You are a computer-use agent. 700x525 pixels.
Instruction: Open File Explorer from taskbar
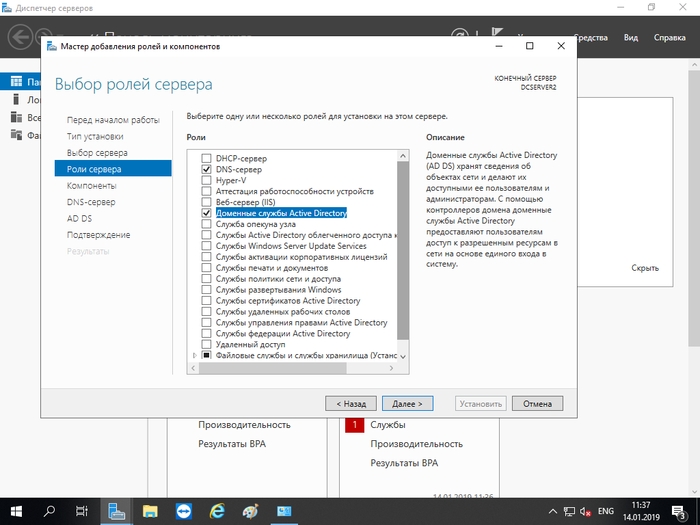point(150,511)
